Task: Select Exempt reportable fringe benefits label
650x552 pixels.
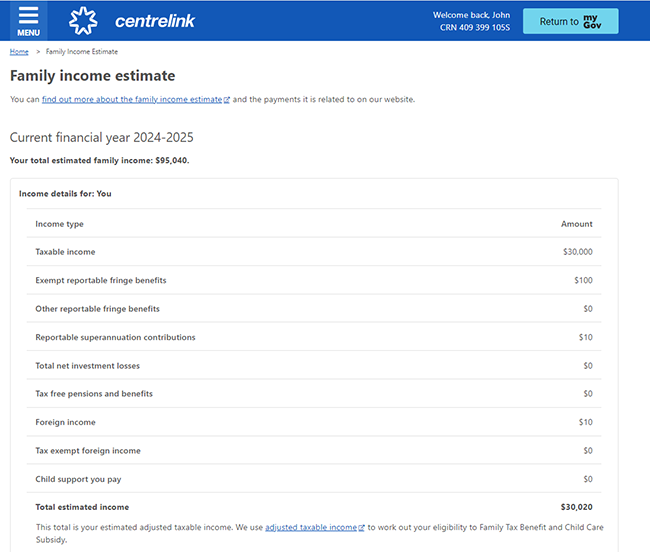Action: (x=101, y=281)
